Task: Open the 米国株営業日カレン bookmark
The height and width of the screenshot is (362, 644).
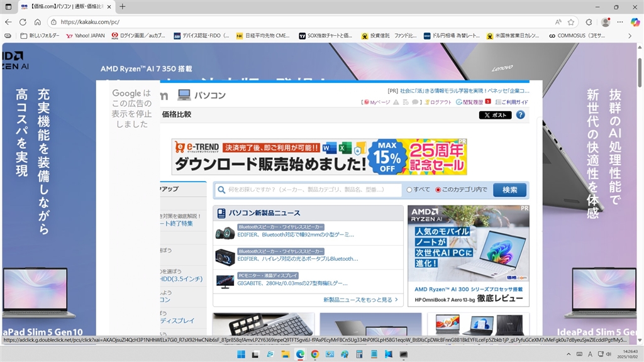Action: coord(513,36)
